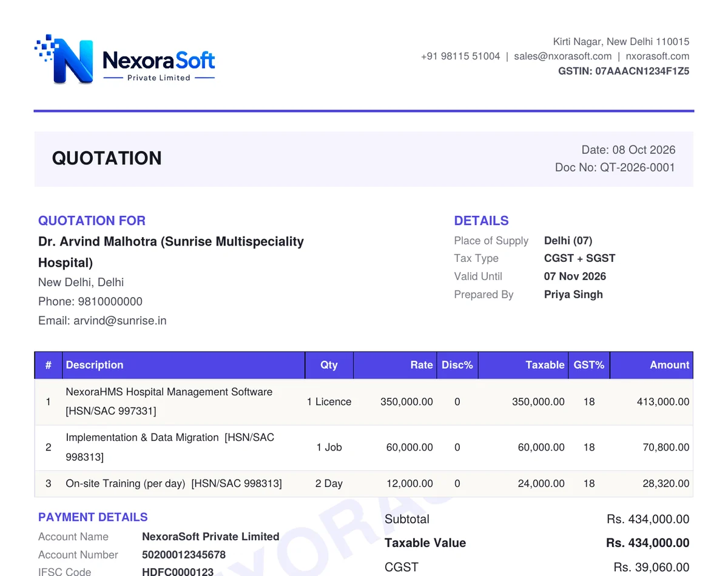Click the NexoraSoft logo
This screenshot has height=576, width=728.
(x=125, y=60)
